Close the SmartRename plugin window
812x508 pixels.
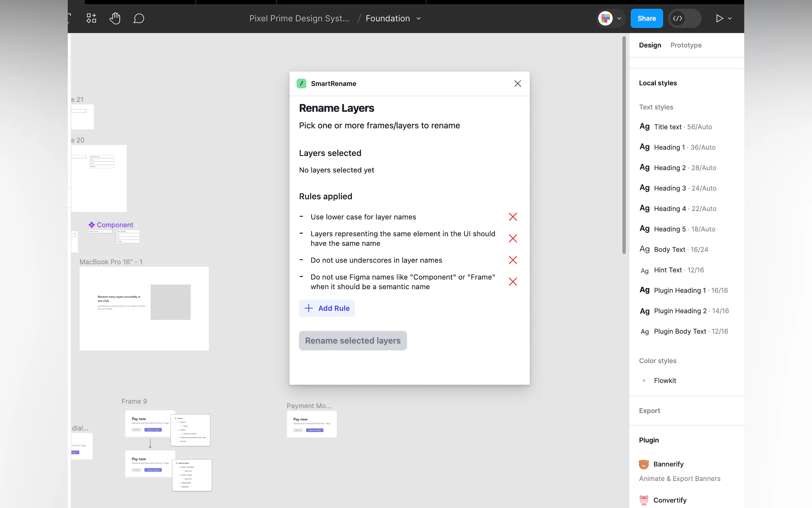point(518,84)
